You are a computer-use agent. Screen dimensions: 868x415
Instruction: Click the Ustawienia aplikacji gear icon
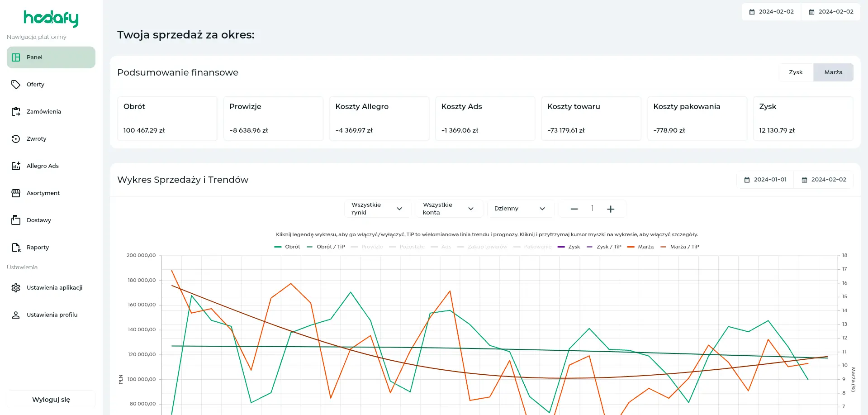[x=16, y=288]
